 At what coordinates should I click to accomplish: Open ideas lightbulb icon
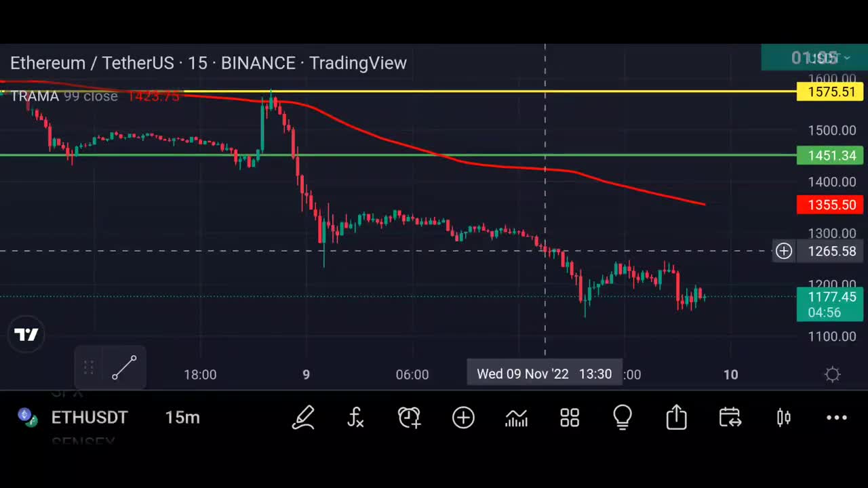pyautogui.click(x=623, y=418)
